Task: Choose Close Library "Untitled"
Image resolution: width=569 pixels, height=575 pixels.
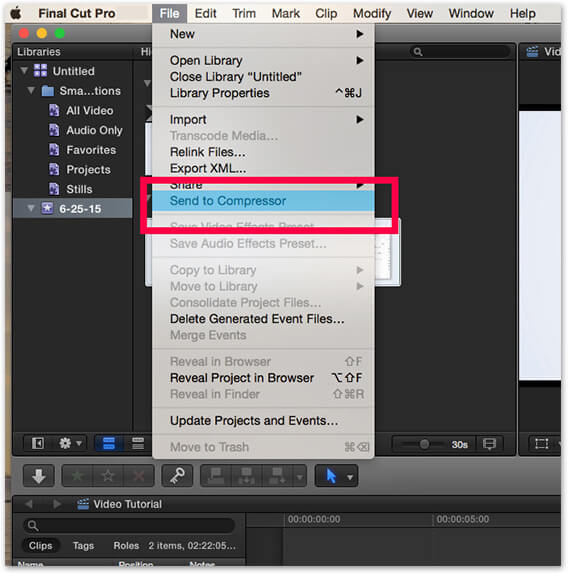Action: tap(263, 77)
